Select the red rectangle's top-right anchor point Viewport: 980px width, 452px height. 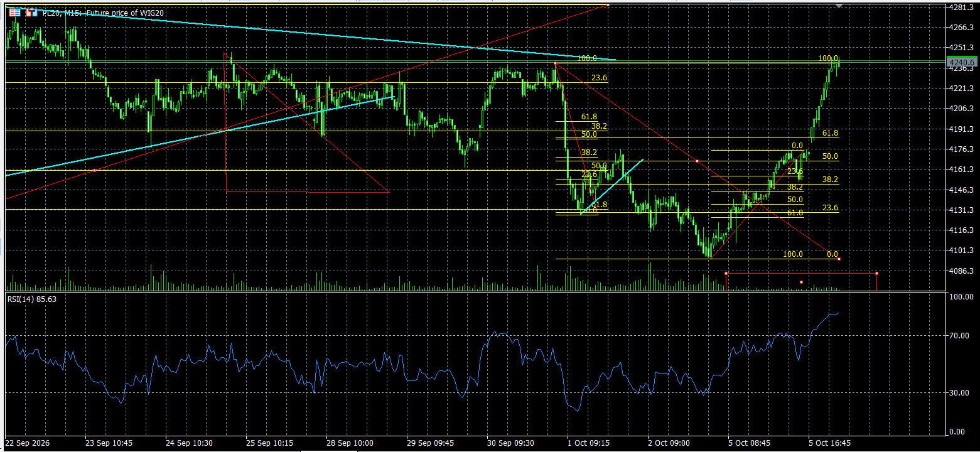[x=877, y=273]
